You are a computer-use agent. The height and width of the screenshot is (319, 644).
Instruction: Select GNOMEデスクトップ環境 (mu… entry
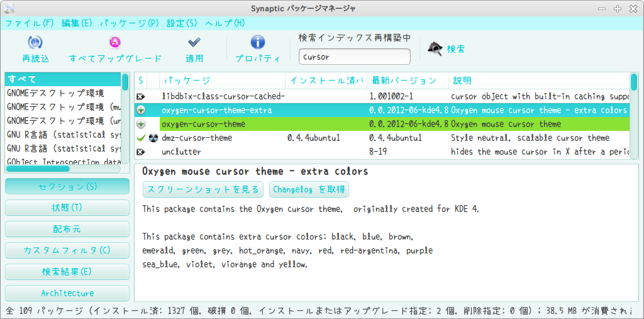click(x=64, y=106)
